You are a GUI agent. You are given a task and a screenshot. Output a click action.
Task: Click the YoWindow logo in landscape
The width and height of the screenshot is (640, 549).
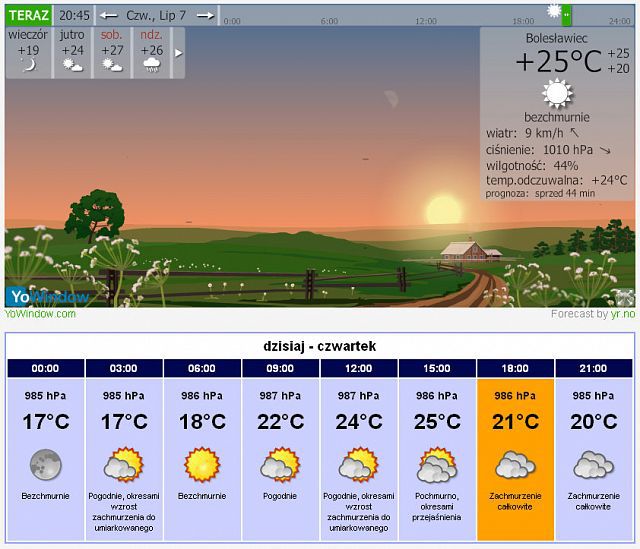[x=47, y=295]
